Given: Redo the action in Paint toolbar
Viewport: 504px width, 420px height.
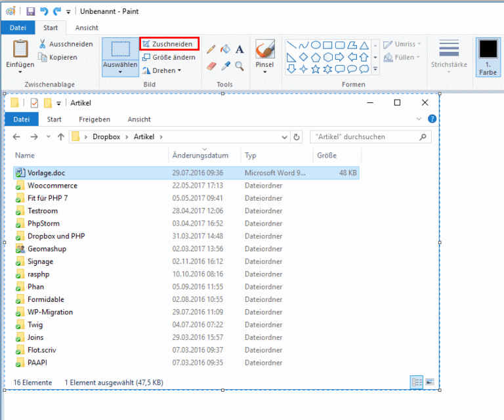Looking at the screenshot, I should tap(57, 12).
